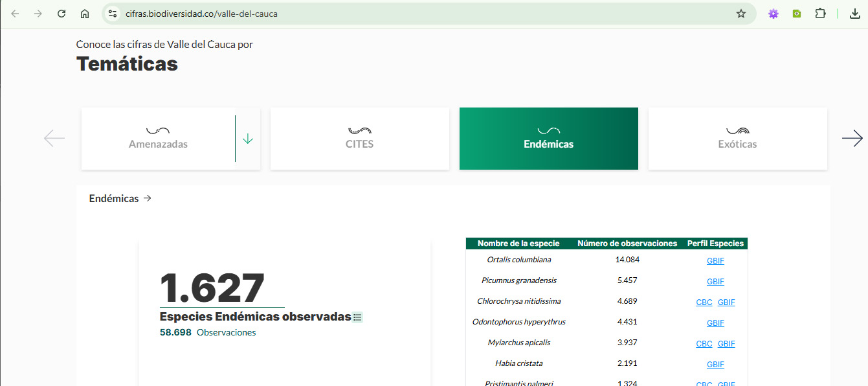Select the Amenazadas theme card

click(158, 139)
